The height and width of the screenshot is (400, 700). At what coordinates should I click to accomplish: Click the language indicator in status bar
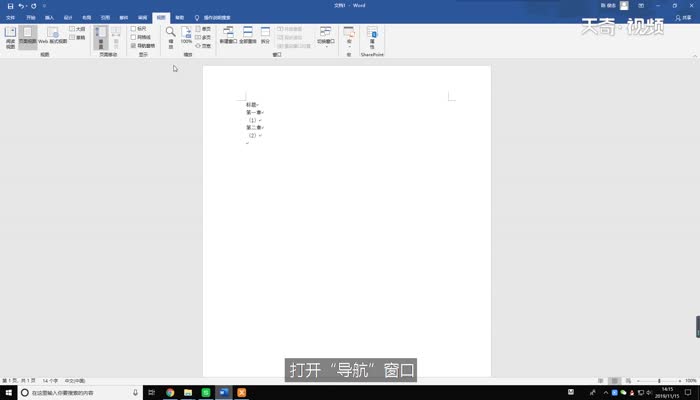tap(75, 381)
